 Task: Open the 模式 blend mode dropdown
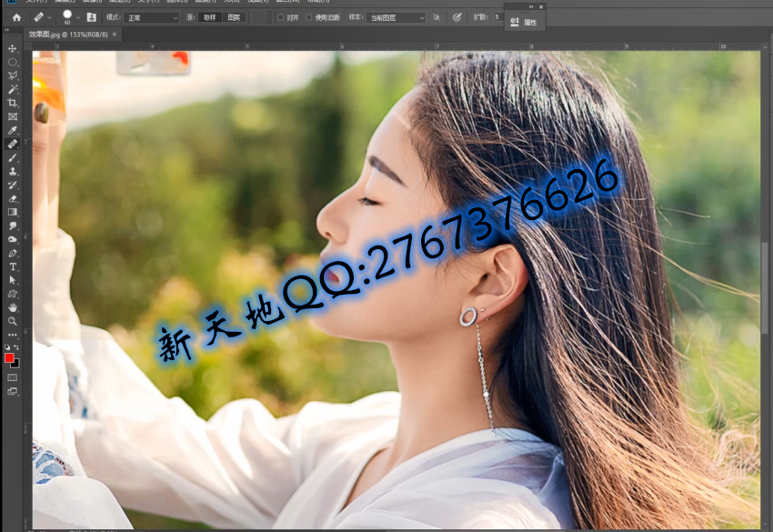(152, 17)
